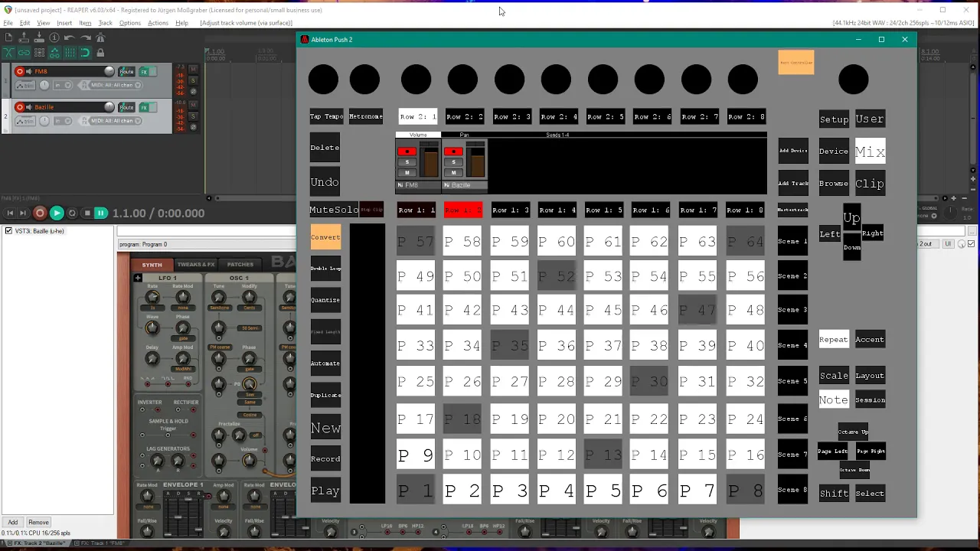Open the Insert menu
Screen dimensions: 980x551
64,23
